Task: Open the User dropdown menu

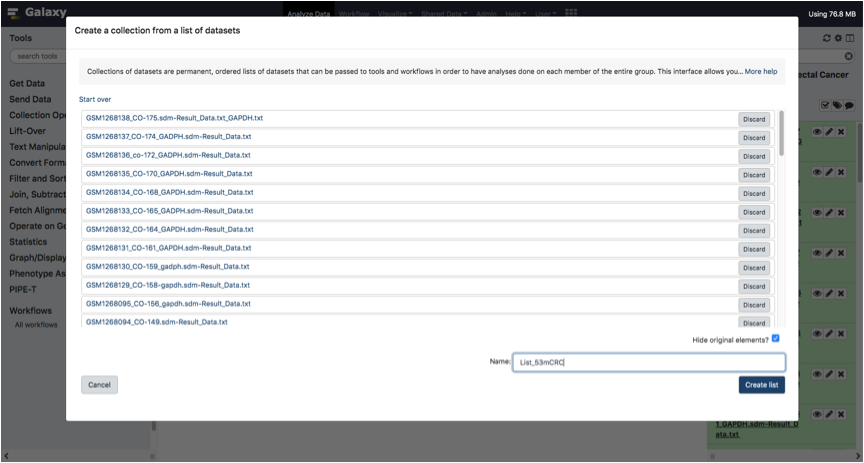Action: pyautogui.click(x=546, y=14)
